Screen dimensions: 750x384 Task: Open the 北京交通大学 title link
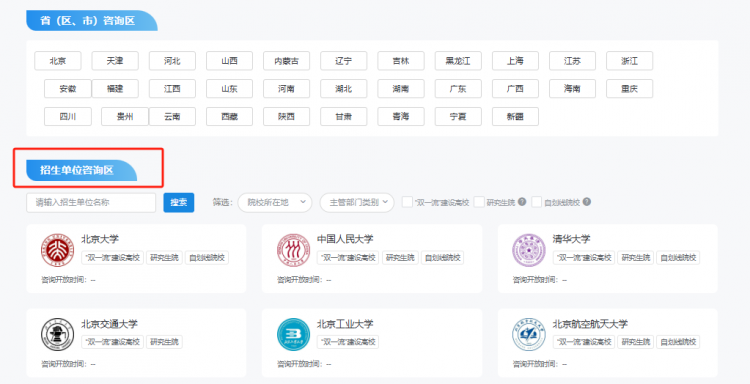(x=110, y=324)
